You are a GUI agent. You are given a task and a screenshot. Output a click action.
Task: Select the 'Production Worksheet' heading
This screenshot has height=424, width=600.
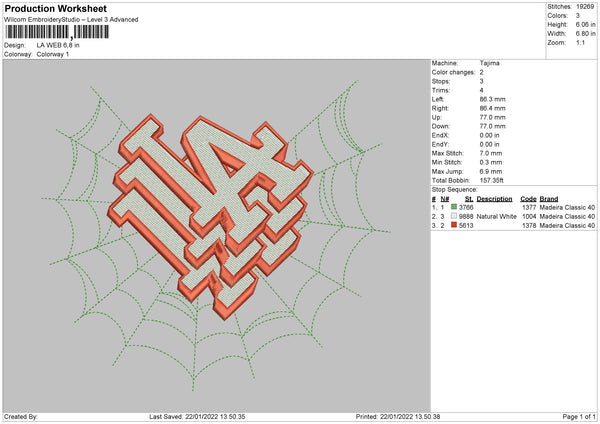click(x=55, y=8)
